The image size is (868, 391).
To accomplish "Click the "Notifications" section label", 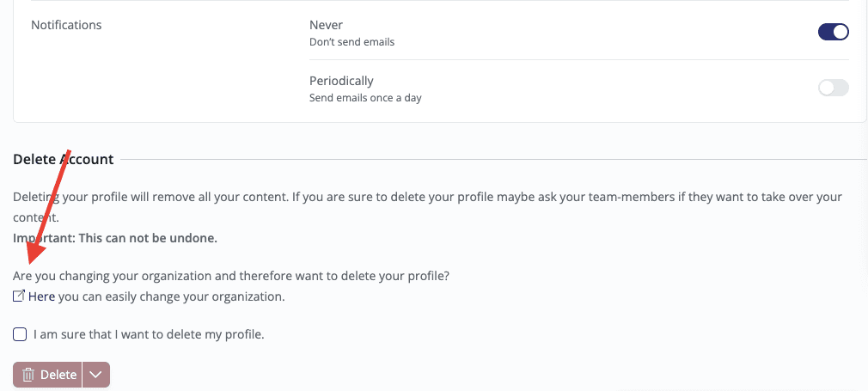I will coord(66,25).
